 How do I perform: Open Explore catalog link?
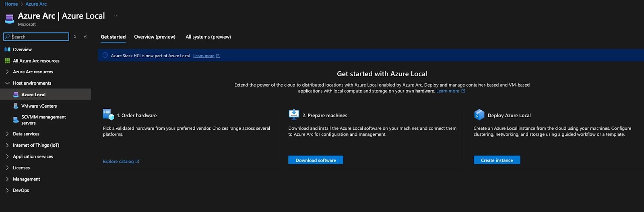[118, 162]
